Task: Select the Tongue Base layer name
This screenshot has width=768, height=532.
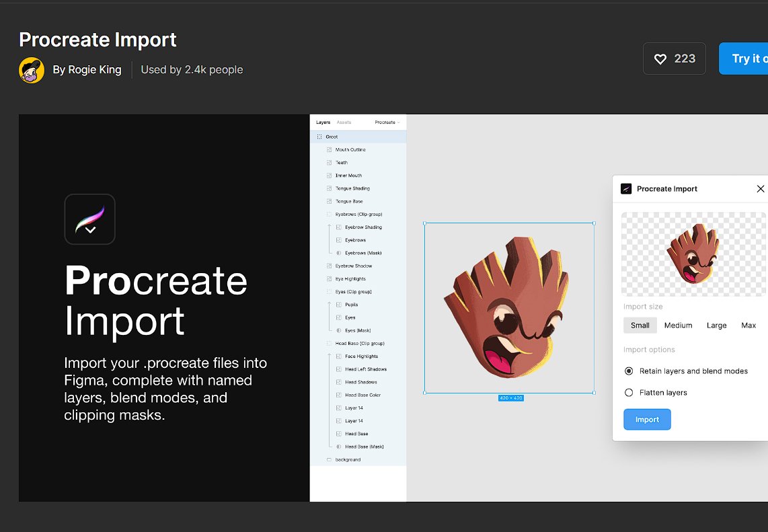Action: point(349,201)
